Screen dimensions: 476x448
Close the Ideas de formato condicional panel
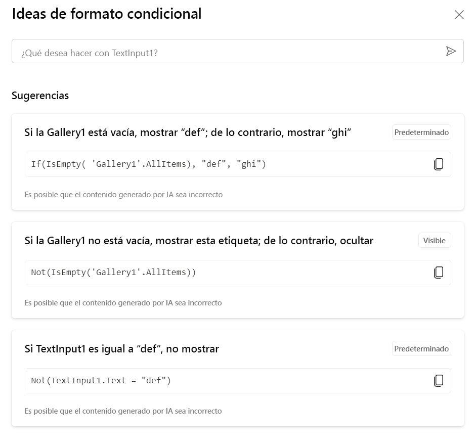click(x=459, y=15)
